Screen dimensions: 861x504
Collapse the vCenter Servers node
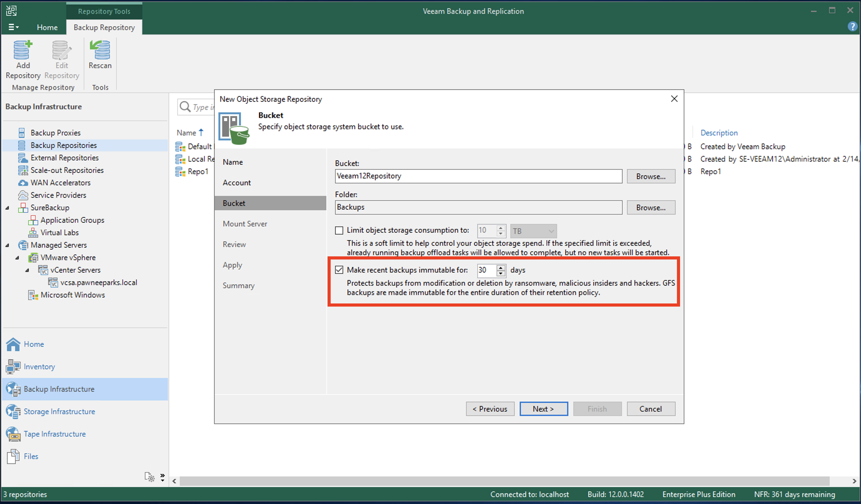(27, 270)
